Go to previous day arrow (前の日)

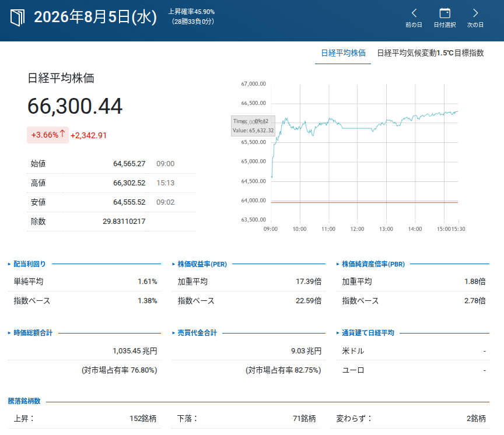tap(414, 13)
